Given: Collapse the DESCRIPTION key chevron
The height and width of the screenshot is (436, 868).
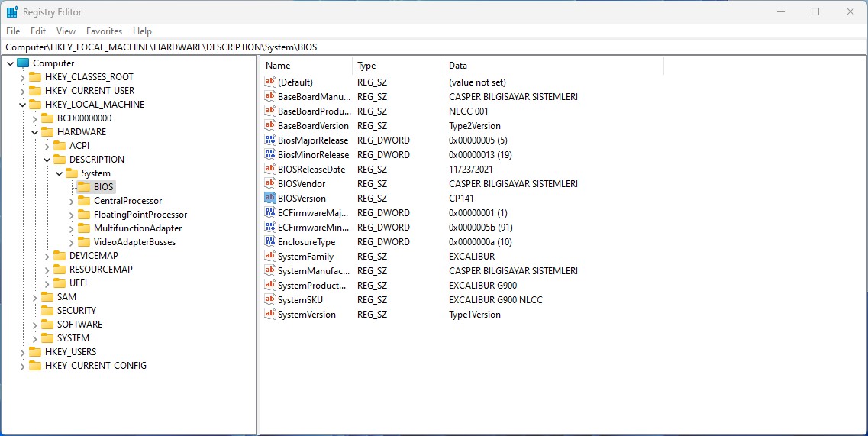Looking at the screenshot, I should (47, 160).
